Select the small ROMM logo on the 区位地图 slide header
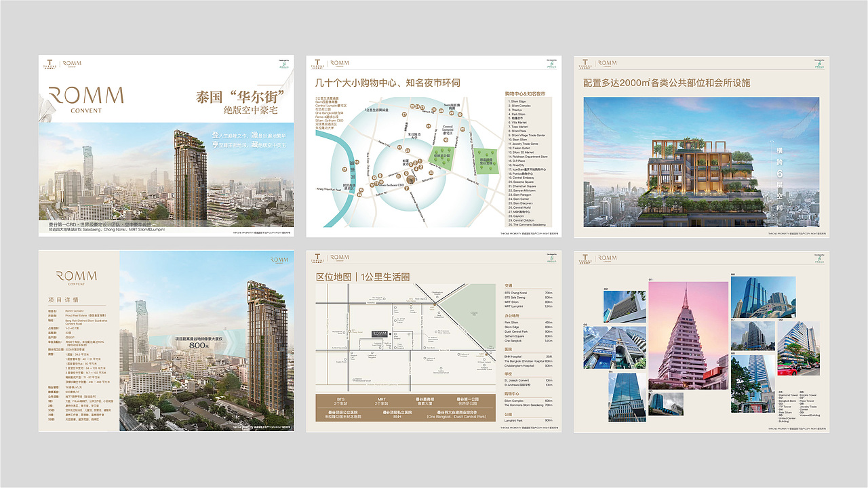Viewport: 868px width, 488px height. coord(340,258)
